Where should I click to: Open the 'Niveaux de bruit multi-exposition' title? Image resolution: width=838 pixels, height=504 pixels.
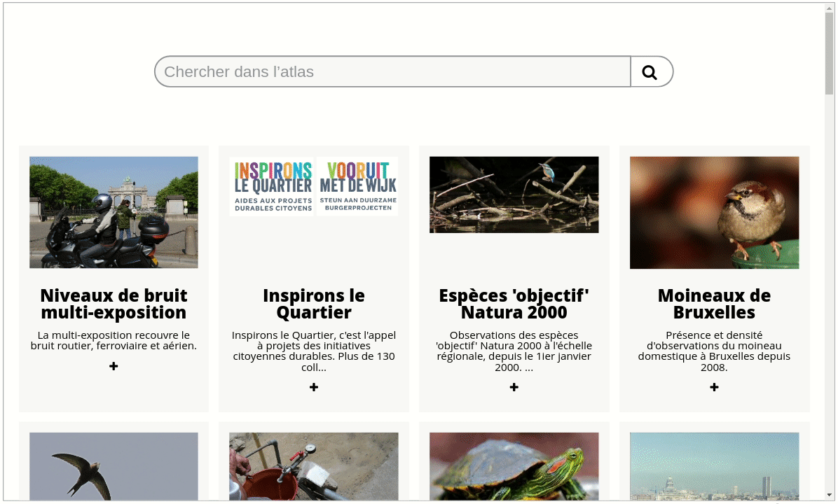(114, 304)
